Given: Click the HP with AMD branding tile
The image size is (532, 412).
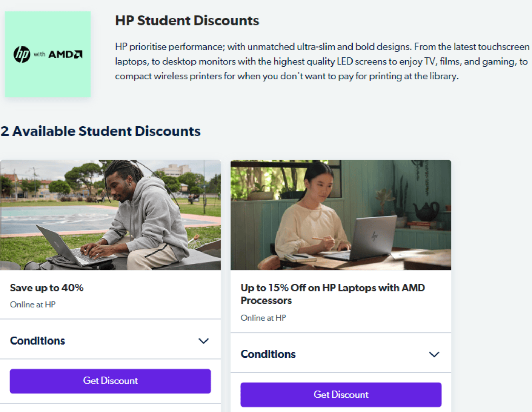Looking at the screenshot, I should pos(48,55).
